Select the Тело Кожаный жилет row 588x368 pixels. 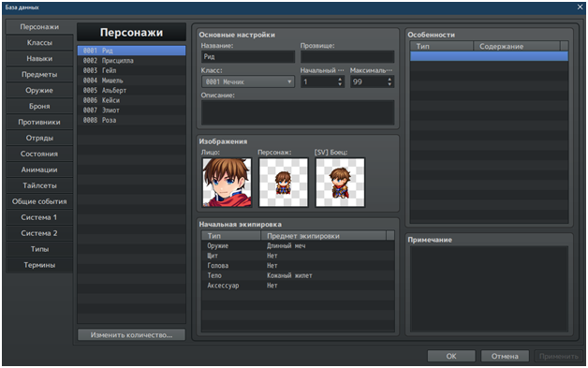tap(298, 275)
